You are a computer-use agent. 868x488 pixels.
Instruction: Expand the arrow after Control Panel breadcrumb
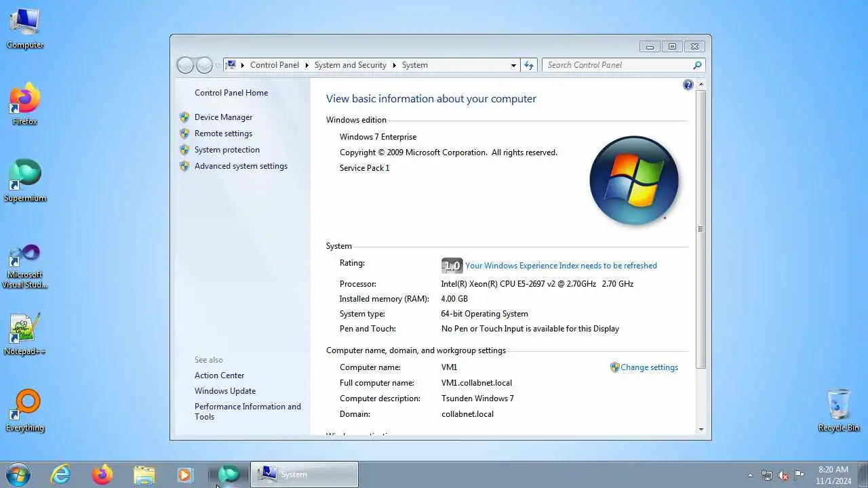(x=307, y=65)
